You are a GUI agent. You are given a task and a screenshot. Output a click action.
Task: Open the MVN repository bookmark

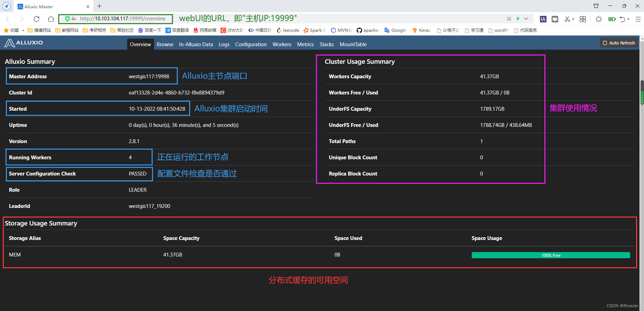click(341, 30)
